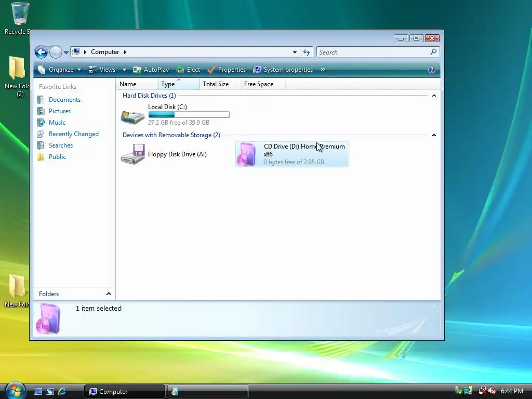Collapse Devices with Removable Storage group
Screen dimensions: 532x399
434,135
